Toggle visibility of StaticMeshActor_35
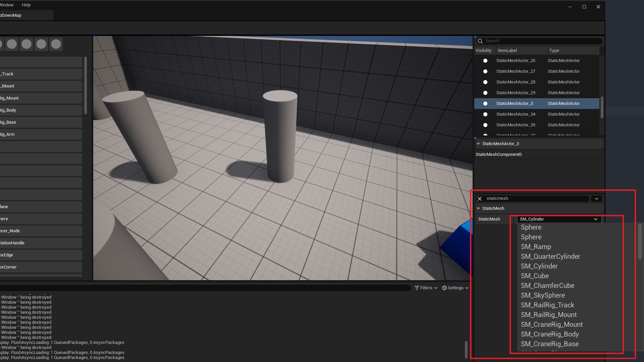 click(x=485, y=125)
